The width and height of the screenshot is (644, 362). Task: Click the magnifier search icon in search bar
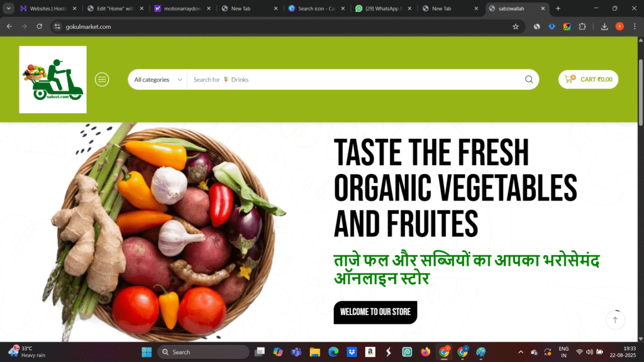(x=529, y=79)
